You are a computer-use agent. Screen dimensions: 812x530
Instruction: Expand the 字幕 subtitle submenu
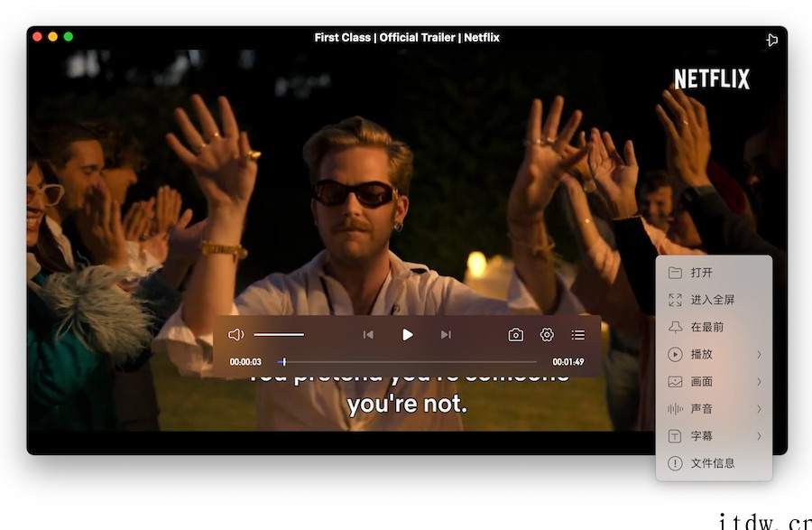pos(713,435)
